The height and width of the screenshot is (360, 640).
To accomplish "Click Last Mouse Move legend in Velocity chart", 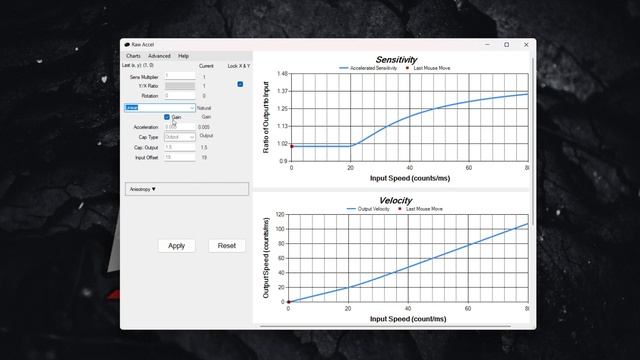I will click(420, 209).
